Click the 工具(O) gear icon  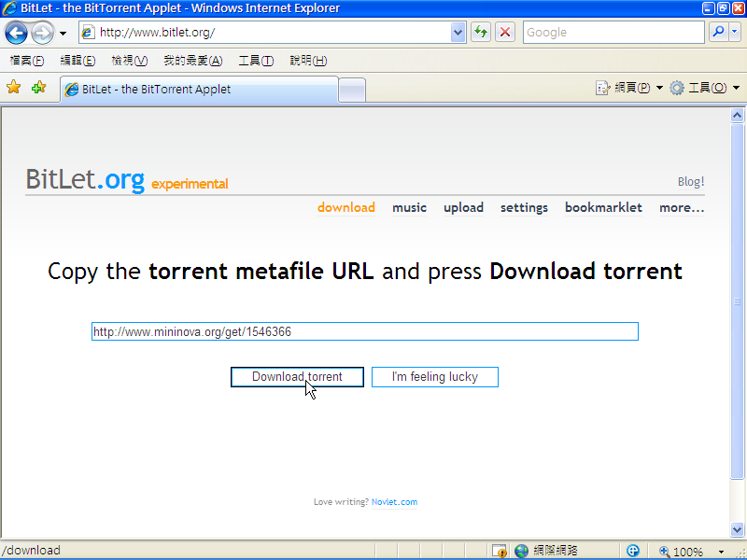(676, 88)
